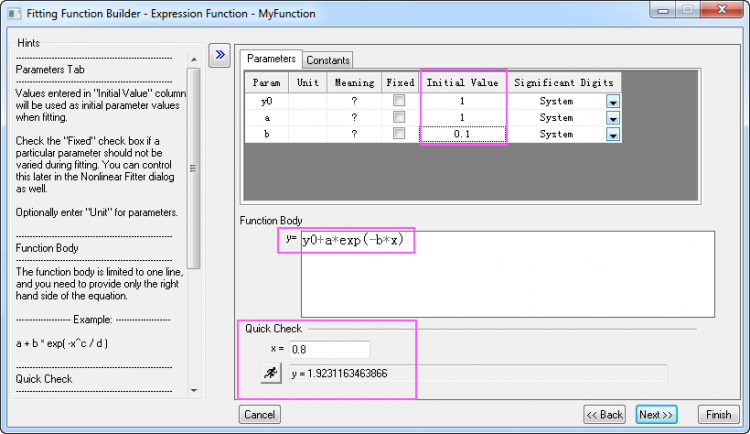Switch to the Parameters tab
The image size is (750, 434).
pos(271,59)
